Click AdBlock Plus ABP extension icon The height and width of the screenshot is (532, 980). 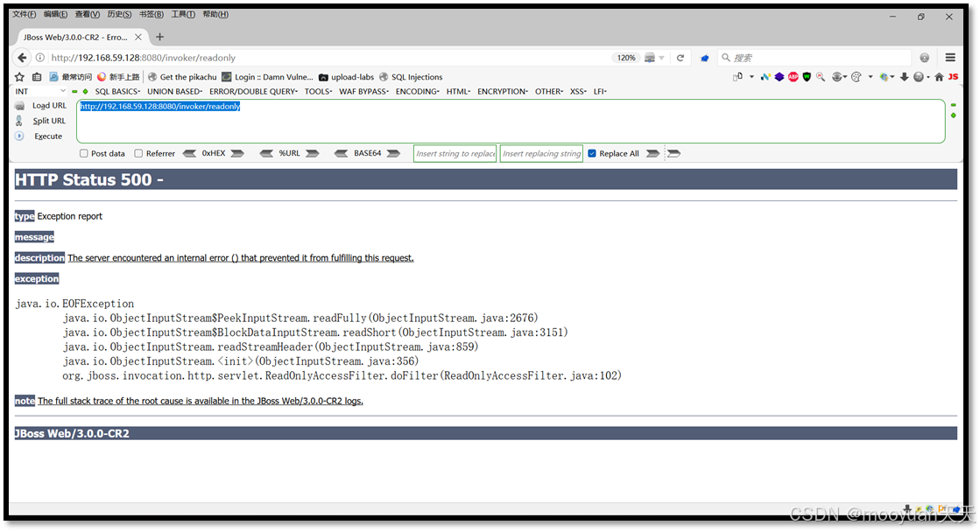coord(793,77)
